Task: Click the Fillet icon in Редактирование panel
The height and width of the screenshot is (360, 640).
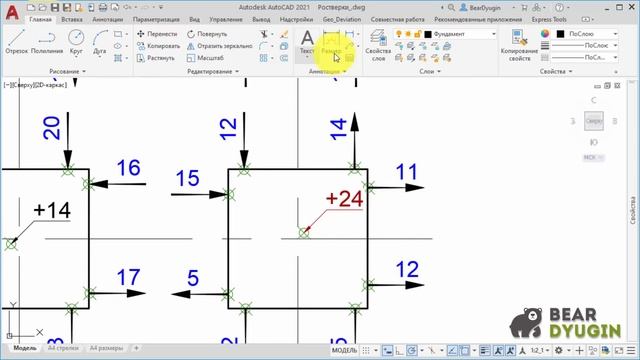Action: 264,46
